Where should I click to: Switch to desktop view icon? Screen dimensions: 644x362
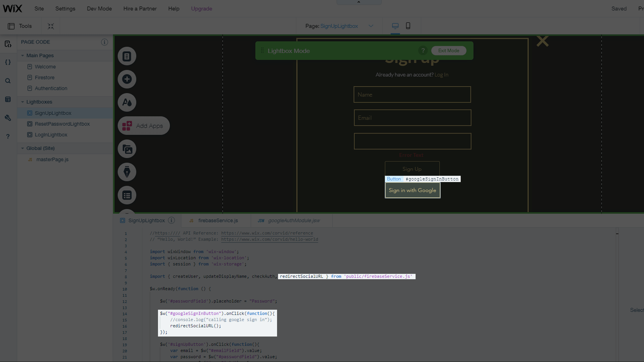click(x=395, y=26)
